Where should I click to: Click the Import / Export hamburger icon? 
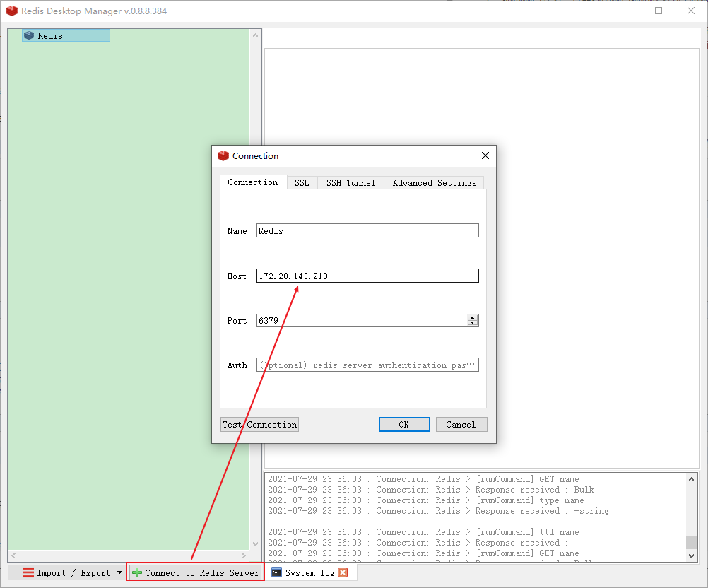[x=28, y=572]
